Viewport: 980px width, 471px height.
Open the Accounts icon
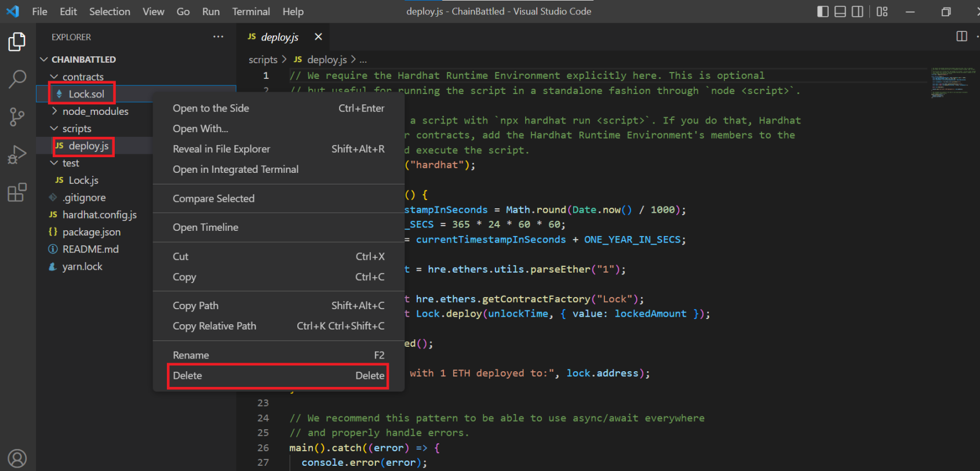pos(17,458)
